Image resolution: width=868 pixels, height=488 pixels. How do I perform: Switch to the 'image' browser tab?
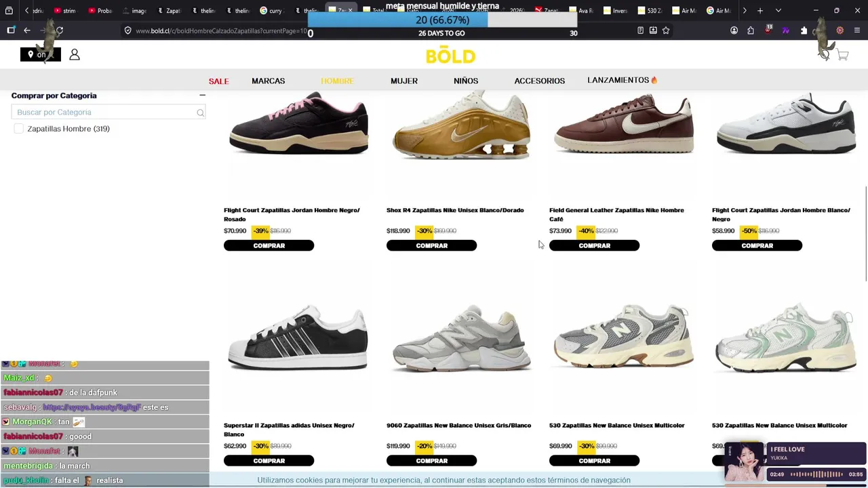134,11
